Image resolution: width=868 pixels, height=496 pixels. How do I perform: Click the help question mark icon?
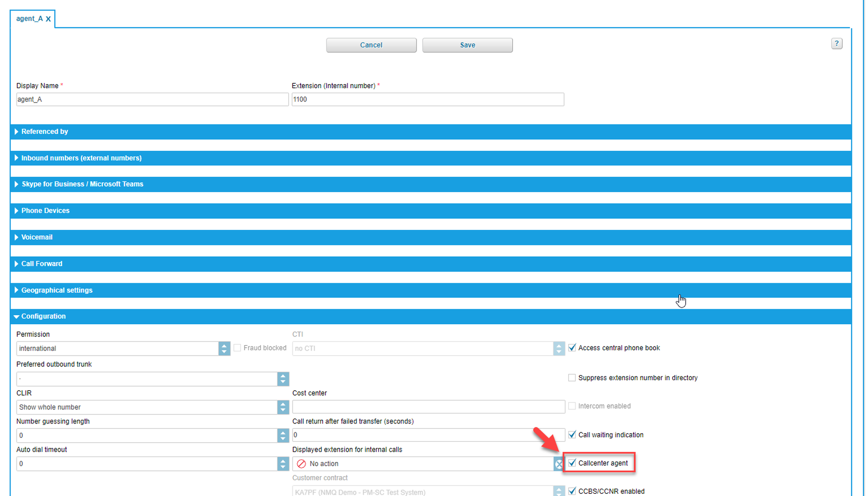coord(836,43)
